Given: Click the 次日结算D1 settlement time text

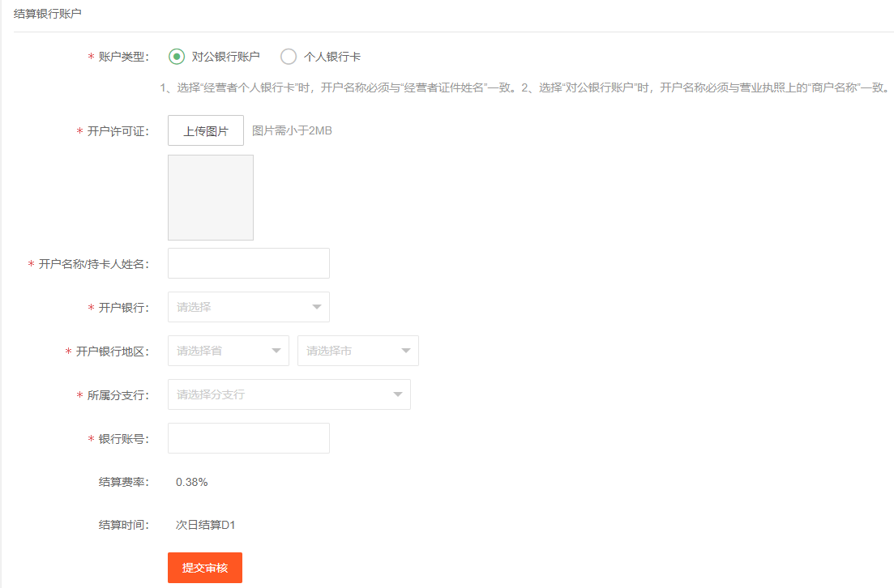Looking at the screenshot, I should pos(205,525).
